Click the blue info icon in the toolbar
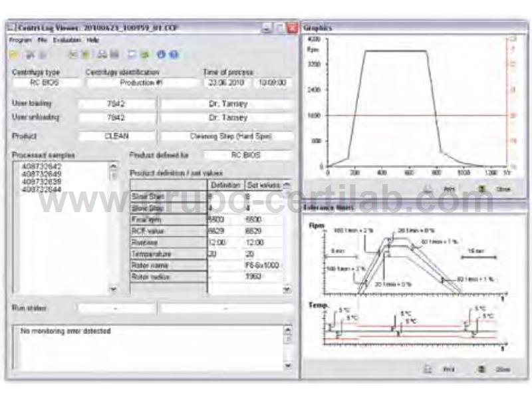The width and height of the screenshot is (532, 399). pos(161,55)
